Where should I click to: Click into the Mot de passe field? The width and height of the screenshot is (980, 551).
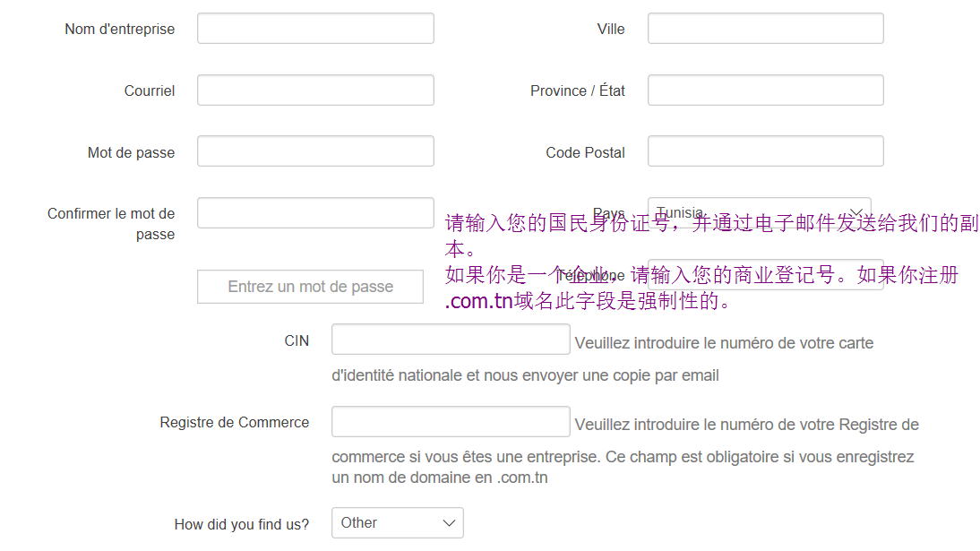point(315,151)
